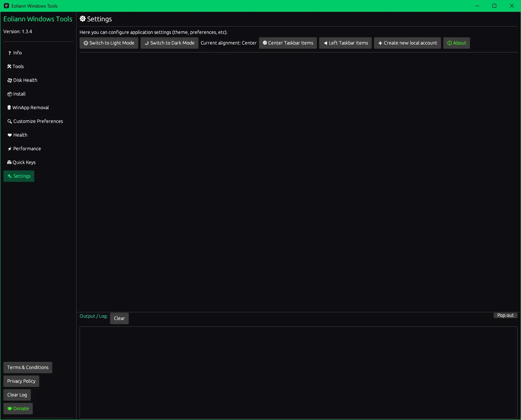Image resolution: width=521 pixels, height=420 pixels.
Task: Open Disk Health from the sidebar icon
Action: coord(10,80)
